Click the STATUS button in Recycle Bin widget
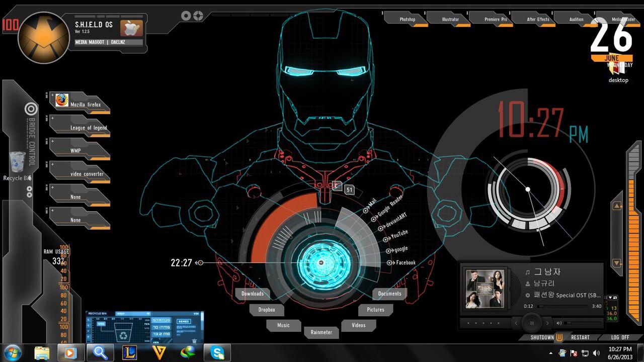 (162, 320)
